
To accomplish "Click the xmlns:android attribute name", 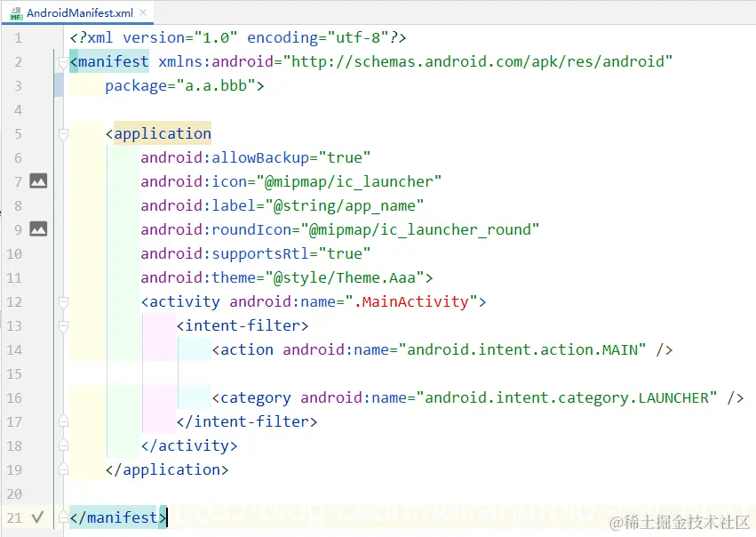I will point(216,61).
